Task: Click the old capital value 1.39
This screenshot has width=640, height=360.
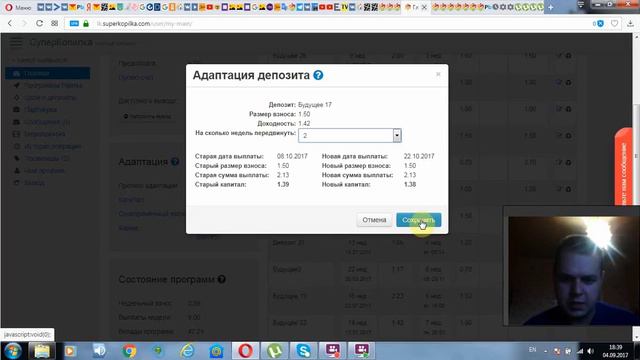Action: 283,184
